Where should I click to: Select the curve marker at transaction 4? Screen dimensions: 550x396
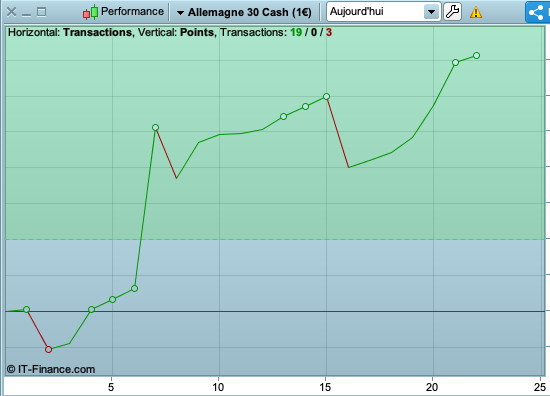point(91,309)
